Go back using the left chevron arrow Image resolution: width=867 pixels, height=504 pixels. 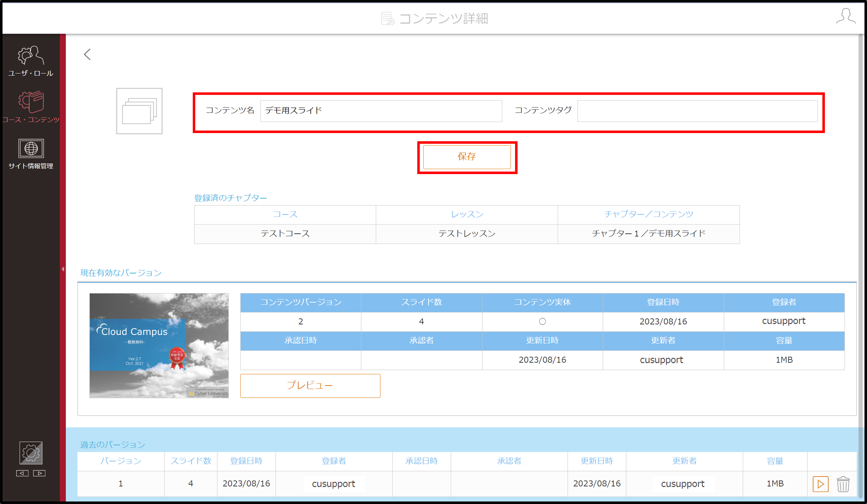click(87, 54)
